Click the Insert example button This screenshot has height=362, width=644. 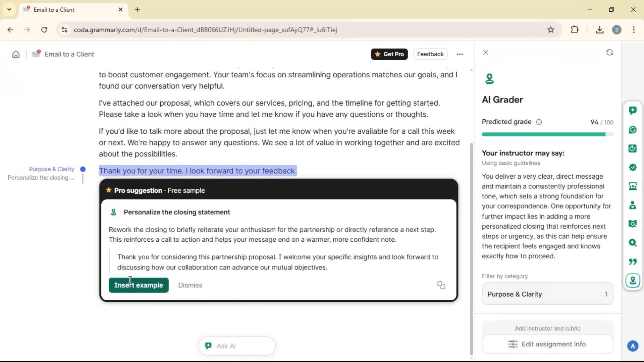coord(139,285)
